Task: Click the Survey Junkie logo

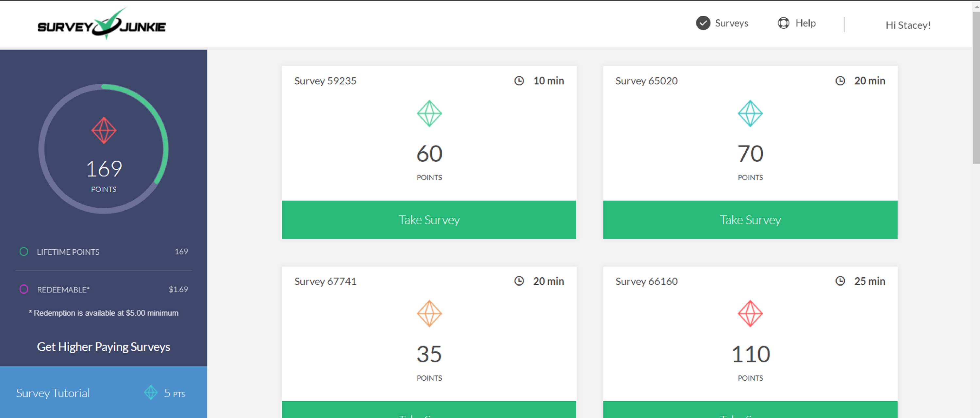Action: (102, 24)
